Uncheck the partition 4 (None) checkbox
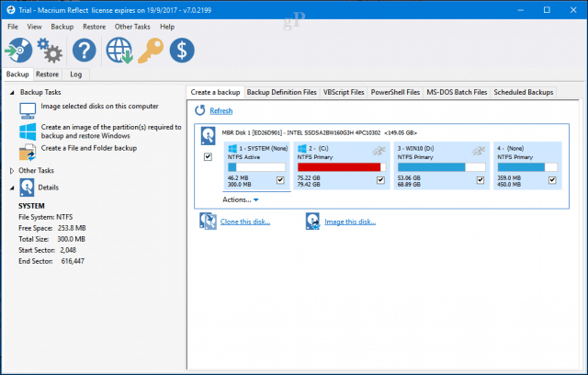 point(552,180)
